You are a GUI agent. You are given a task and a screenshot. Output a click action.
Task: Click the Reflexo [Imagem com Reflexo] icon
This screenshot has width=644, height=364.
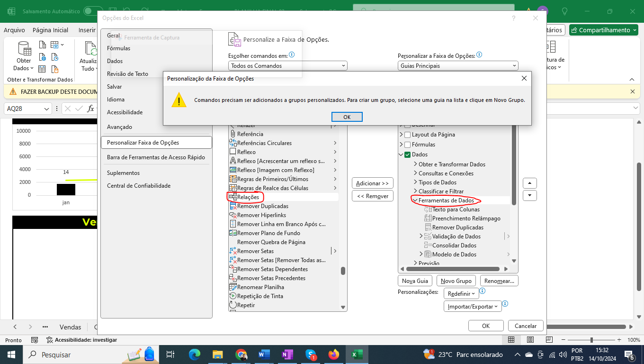(233, 170)
